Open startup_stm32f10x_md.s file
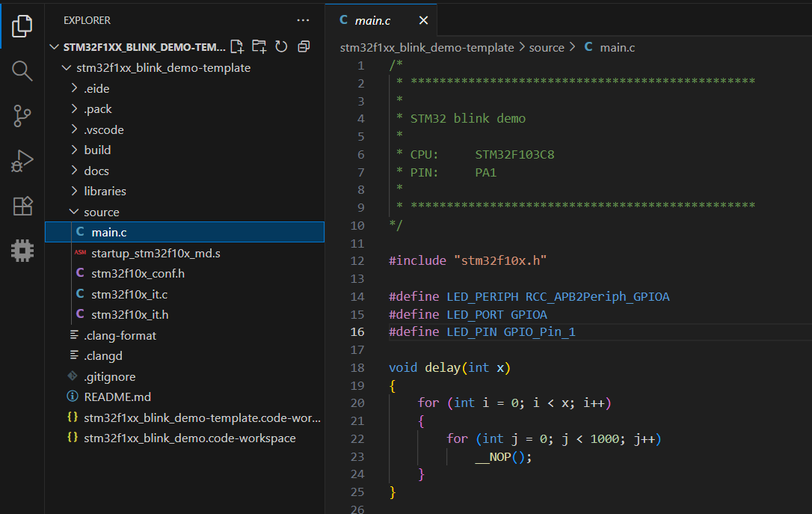This screenshot has width=812, height=514. tap(185, 253)
